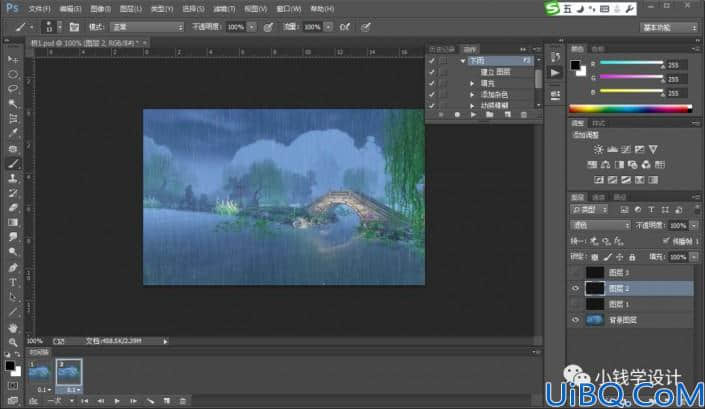This screenshot has width=705, height=409.
Task: Click Curves adjustment icon
Action: click(626, 149)
